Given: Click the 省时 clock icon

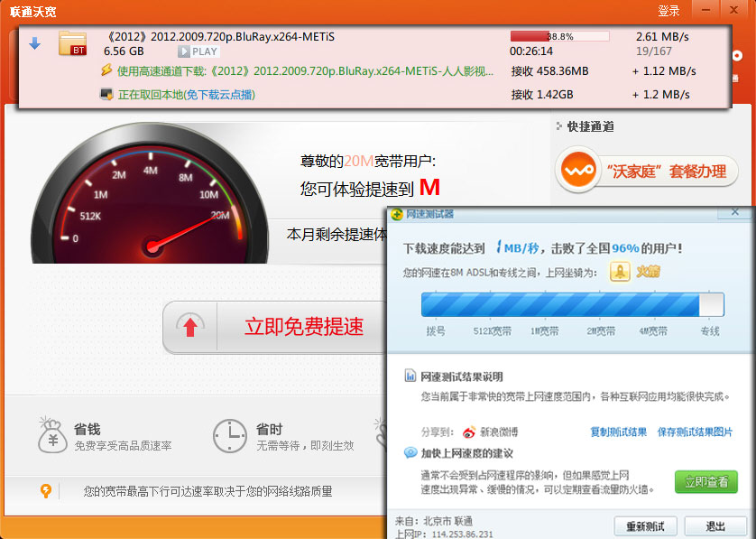Looking at the screenshot, I should pyautogui.click(x=230, y=436).
